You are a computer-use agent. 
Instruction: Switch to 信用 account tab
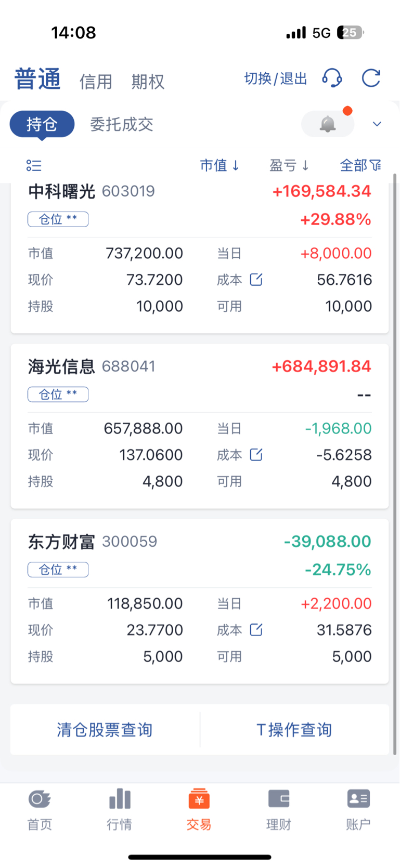click(x=96, y=82)
